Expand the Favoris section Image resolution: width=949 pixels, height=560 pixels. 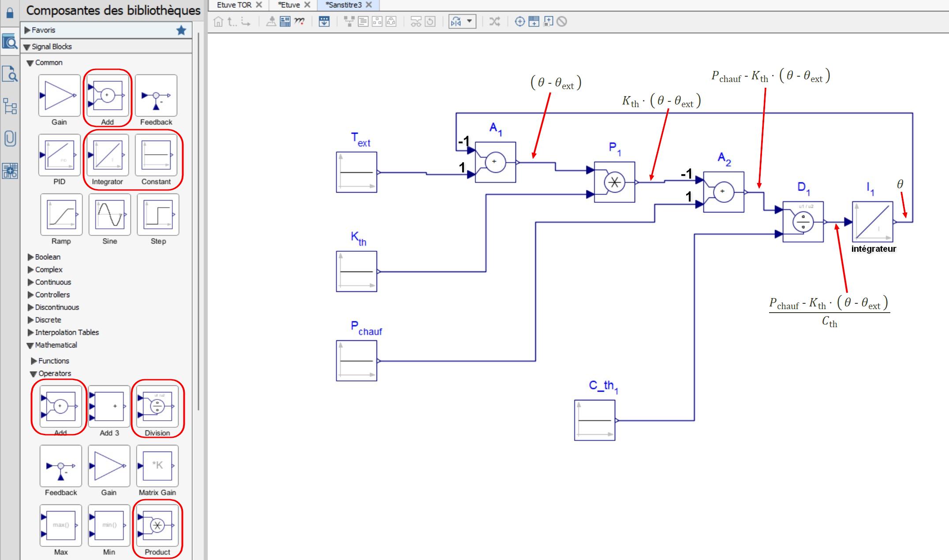pos(27,30)
